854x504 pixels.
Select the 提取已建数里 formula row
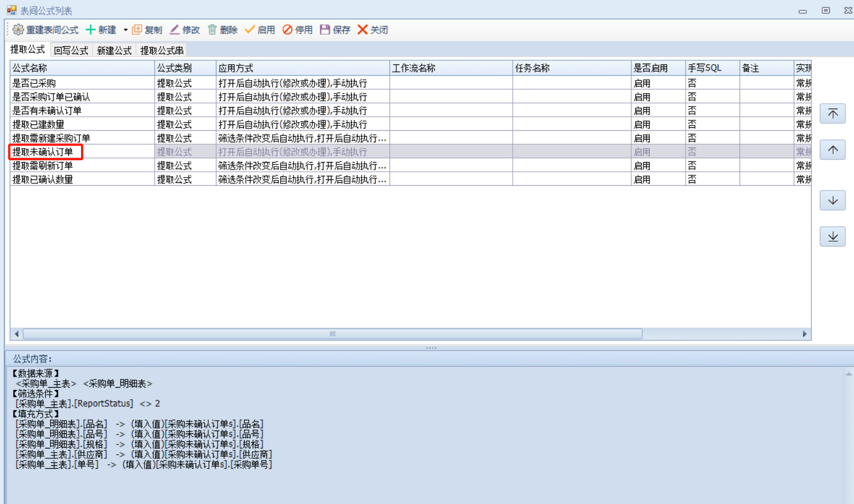(38, 124)
